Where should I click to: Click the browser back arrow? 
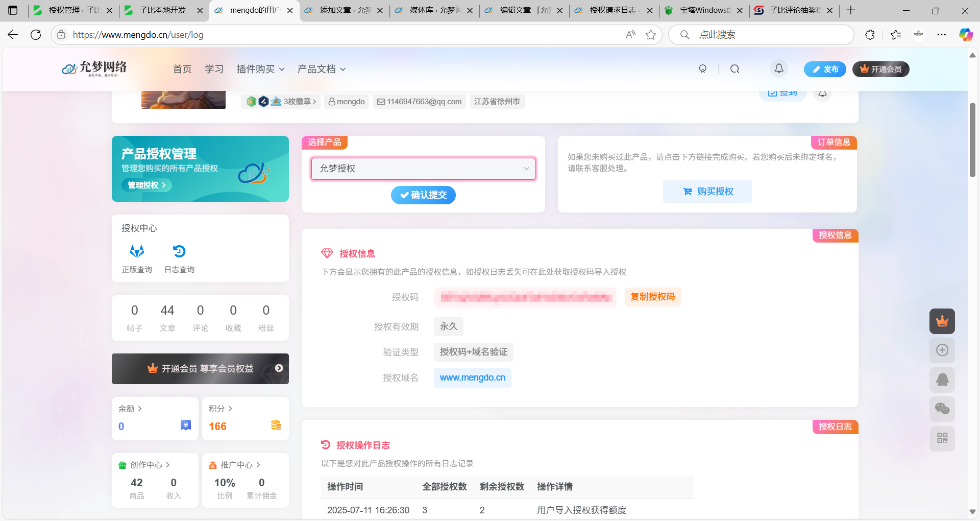(x=13, y=35)
